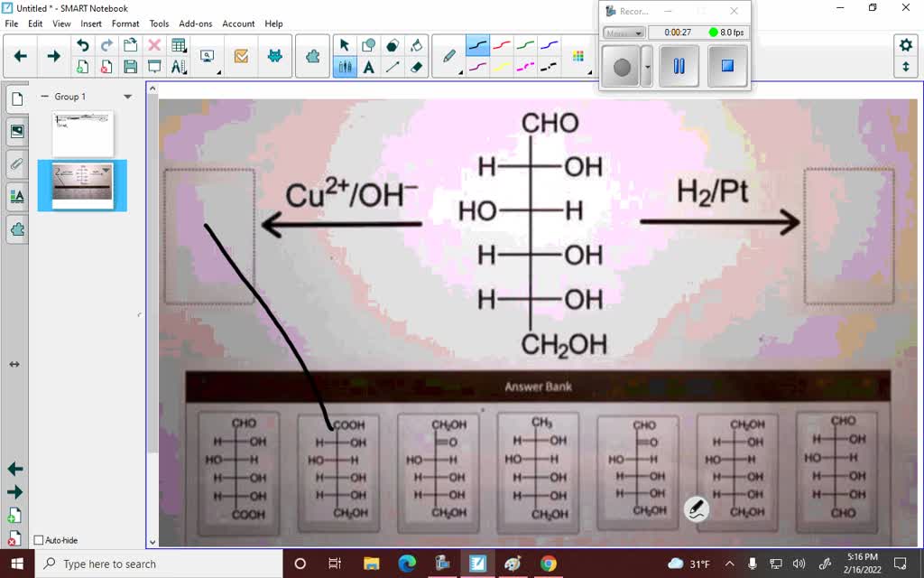Open the Add-ons menu
The height and width of the screenshot is (578, 924).
click(196, 23)
